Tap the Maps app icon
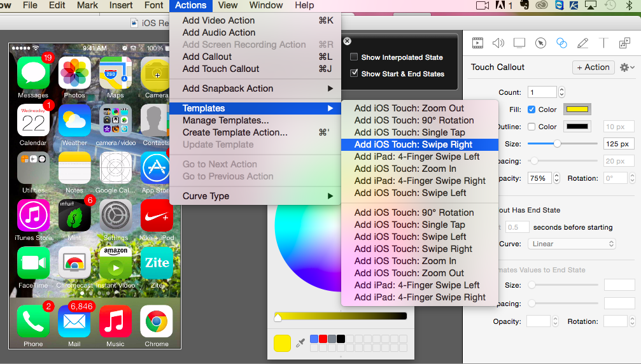This screenshot has width=641, height=364. click(x=115, y=73)
